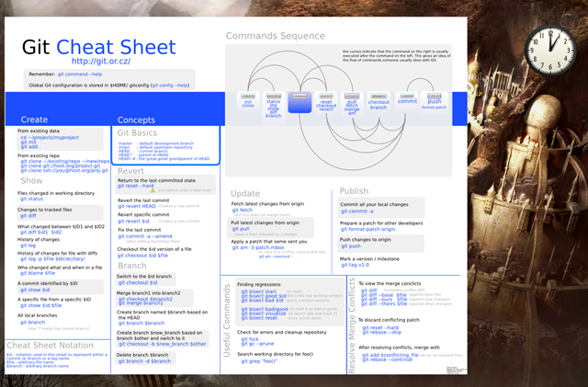
Task: Select the UPDATE pull fetch merge am box
Action: click(x=352, y=105)
